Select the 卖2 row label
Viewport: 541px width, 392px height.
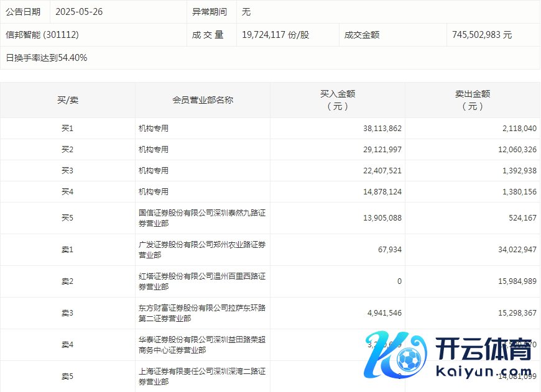67,281
